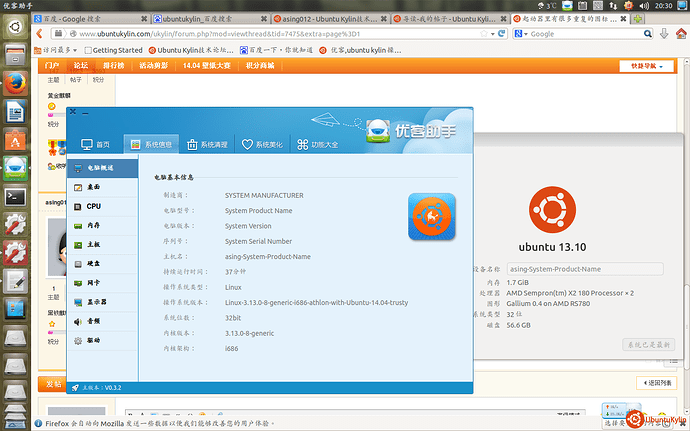690x431 pixels.
Task: Open the 功能大全 tab
Action: click(317, 144)
